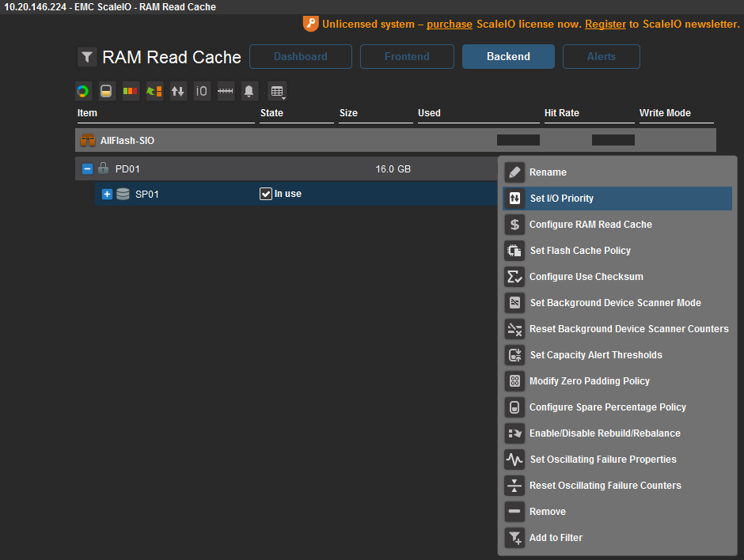The width and height of the screenshot is (744, 560).
Task: Click the Size column header
Action: (x=348, y=113)
